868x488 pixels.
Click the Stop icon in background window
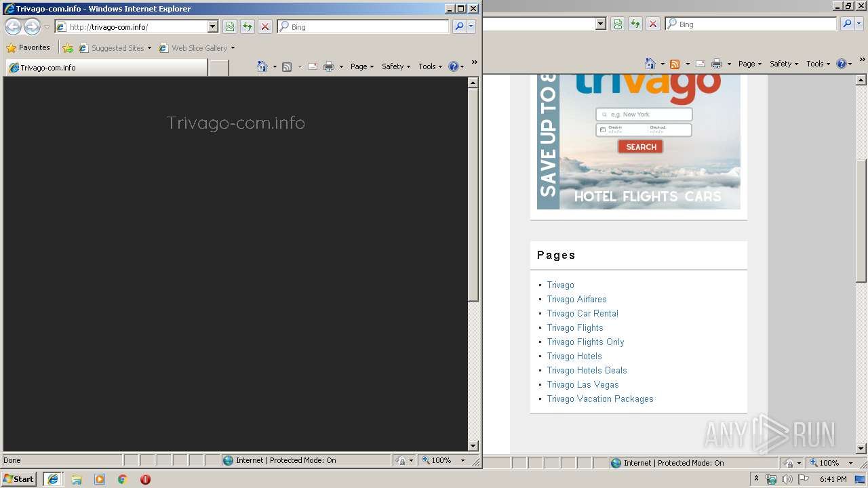(653, 24)
